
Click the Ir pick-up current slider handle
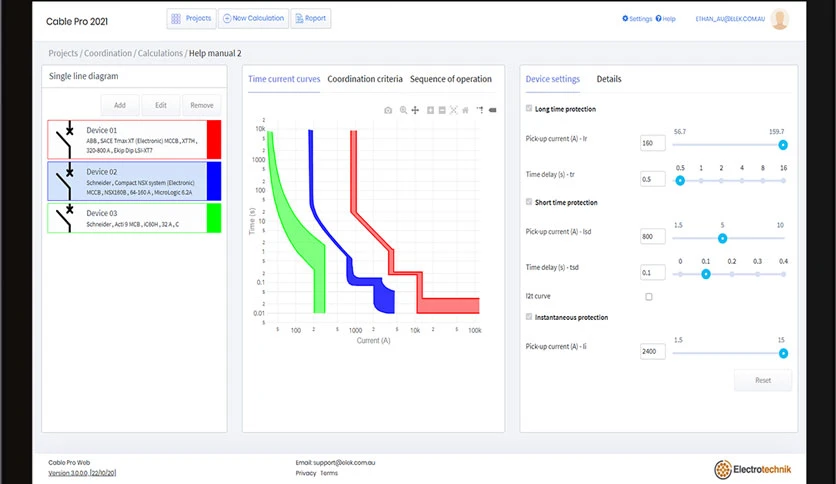[783, 145]
